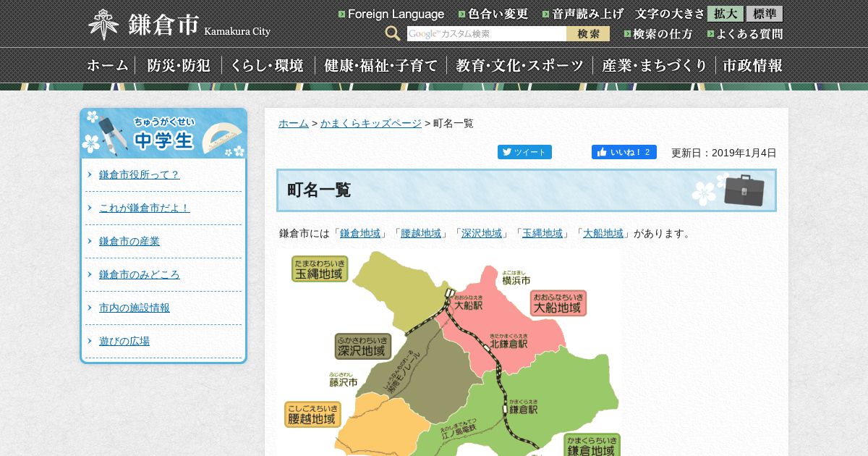Follow the 腰越地域 link in text

point(420,233)
